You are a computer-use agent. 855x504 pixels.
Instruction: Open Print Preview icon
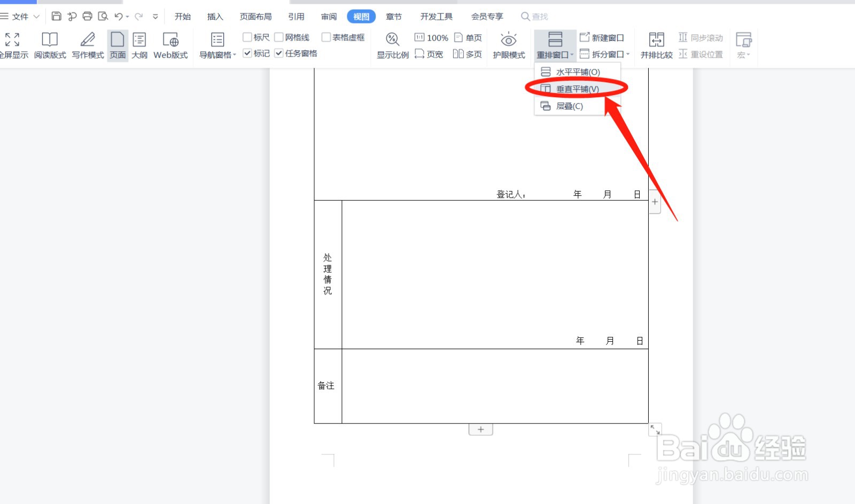pos(103,17)
